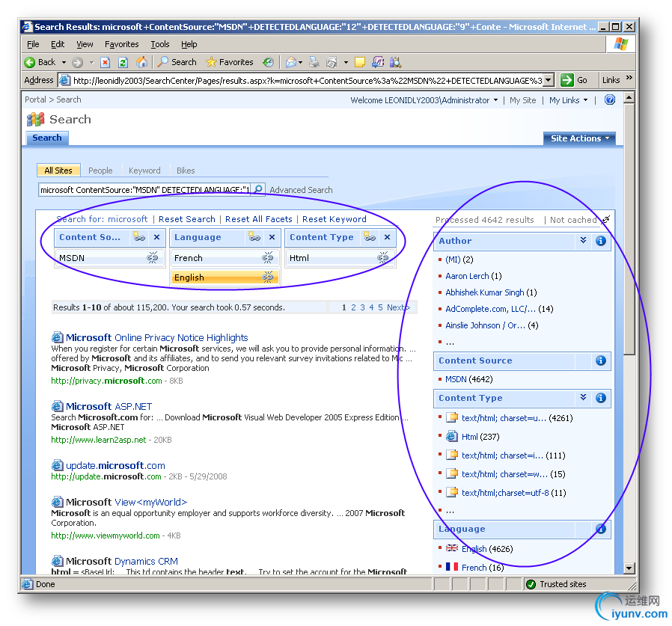Screen dimensions: 672x626
Task: Click the Reset Search link
Action: point(187,219)
